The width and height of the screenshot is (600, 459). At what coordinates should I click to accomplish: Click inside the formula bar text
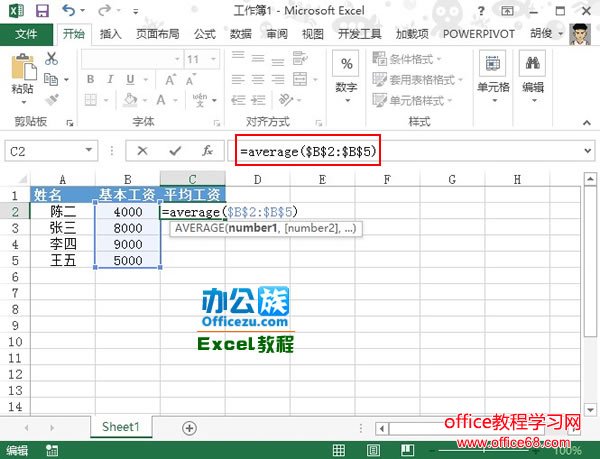coord(308,151)
